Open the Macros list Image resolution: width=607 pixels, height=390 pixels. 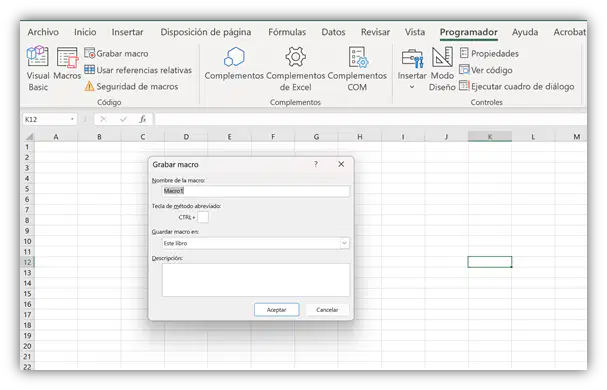67,64
